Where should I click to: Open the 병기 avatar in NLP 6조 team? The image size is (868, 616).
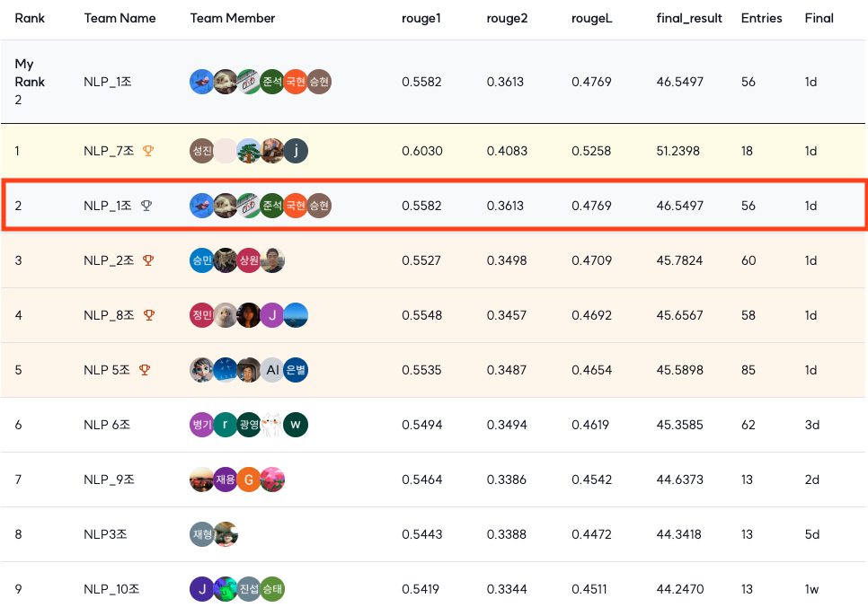click(201, 424)
